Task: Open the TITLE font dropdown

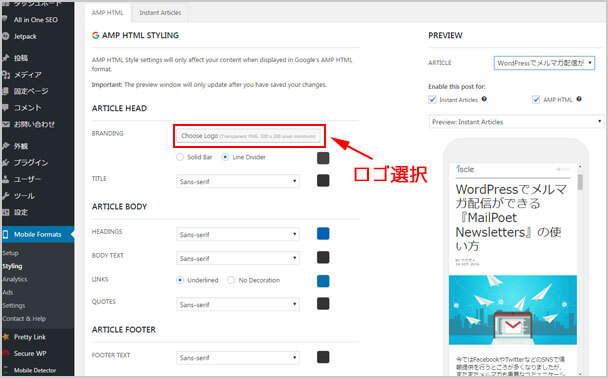Action: click(x=238, y=181)
